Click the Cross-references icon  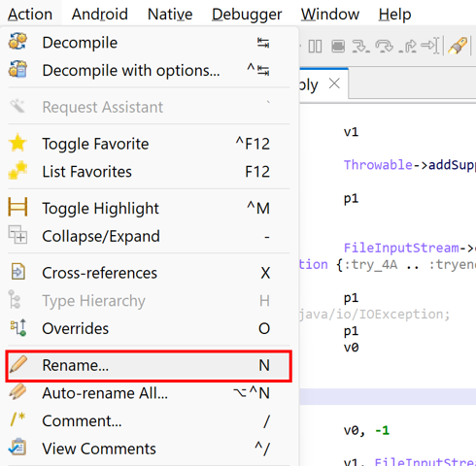point(17,272)
